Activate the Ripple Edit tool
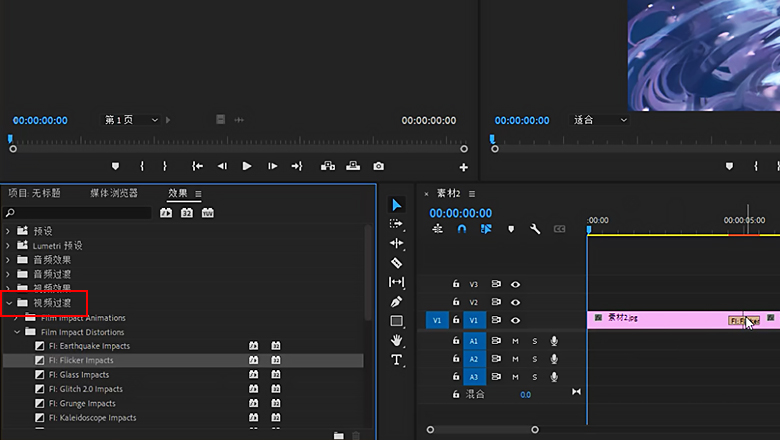 pyautogui.click(x=396, y=243)
